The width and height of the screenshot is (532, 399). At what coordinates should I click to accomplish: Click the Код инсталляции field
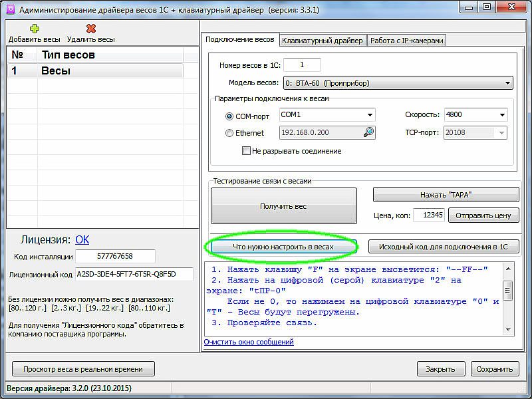(115, 256)
